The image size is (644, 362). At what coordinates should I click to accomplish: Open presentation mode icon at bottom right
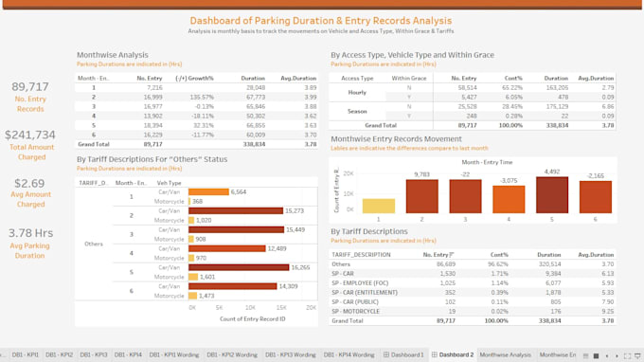pyautogui.click(x=637, y=355)
